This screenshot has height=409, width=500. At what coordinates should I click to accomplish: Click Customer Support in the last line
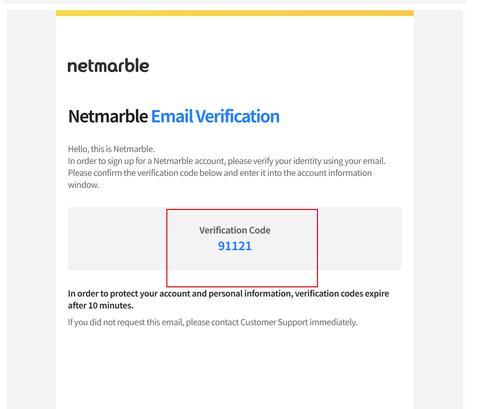click(274, 322)
